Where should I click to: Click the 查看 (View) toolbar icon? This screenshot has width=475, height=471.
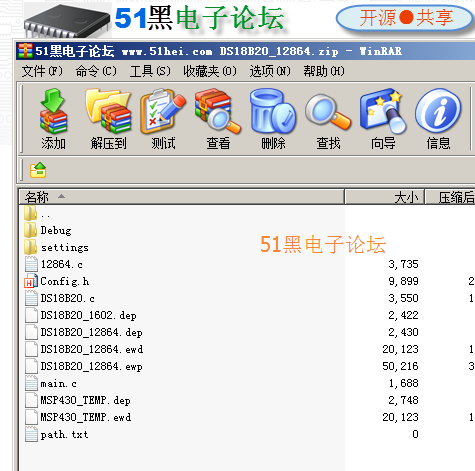(218, 111)
